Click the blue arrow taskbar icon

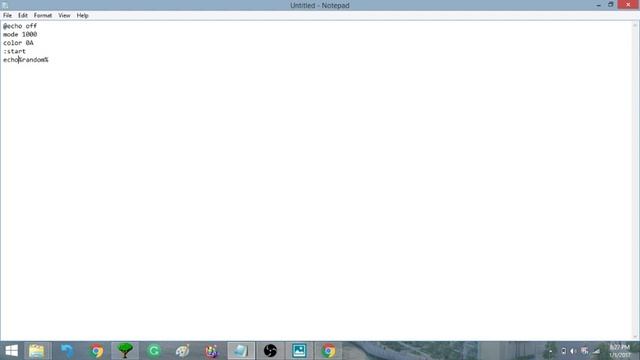(x=67, y=351)
